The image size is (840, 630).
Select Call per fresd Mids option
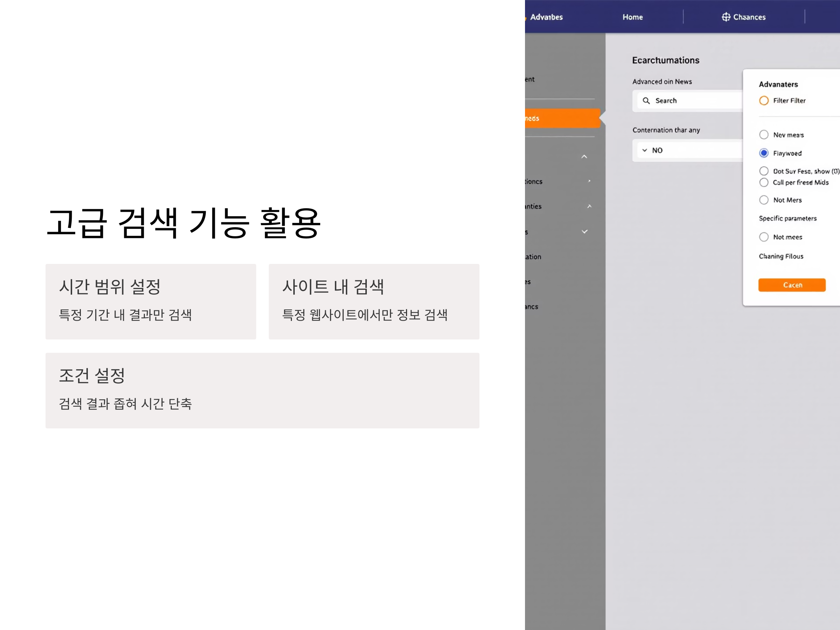point(764,183)
